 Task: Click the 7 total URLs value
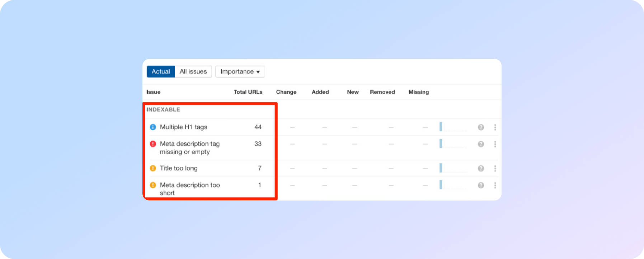[260, 168]
